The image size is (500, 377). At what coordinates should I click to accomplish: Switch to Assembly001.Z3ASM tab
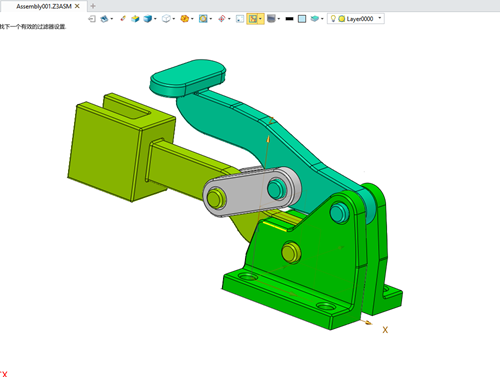[x=44, y=6]
